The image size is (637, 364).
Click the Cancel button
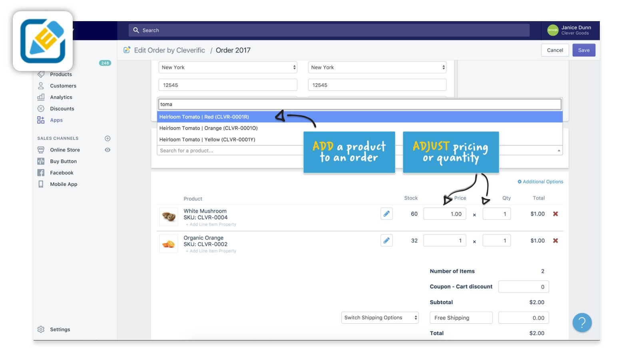click(555, 50)
